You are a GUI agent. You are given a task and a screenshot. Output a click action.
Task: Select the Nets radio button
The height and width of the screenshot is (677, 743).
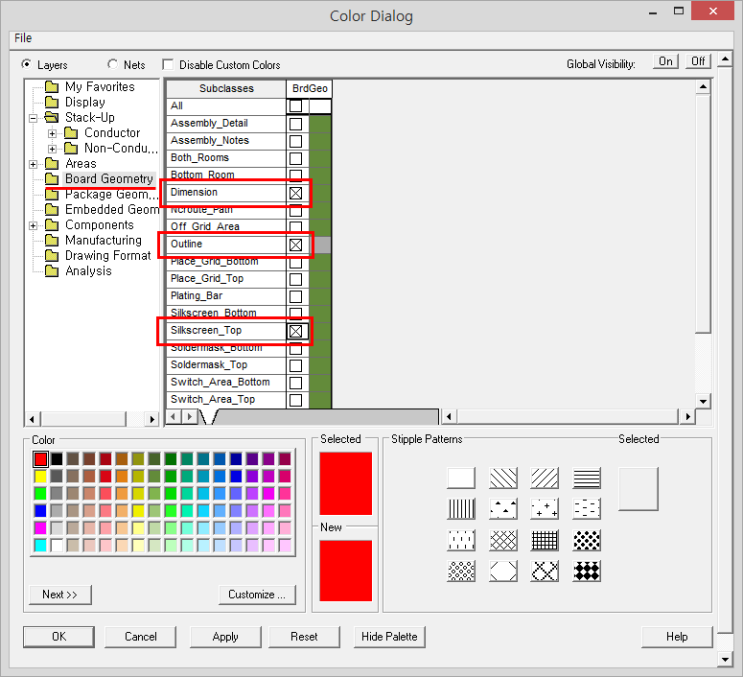[112, 64]
